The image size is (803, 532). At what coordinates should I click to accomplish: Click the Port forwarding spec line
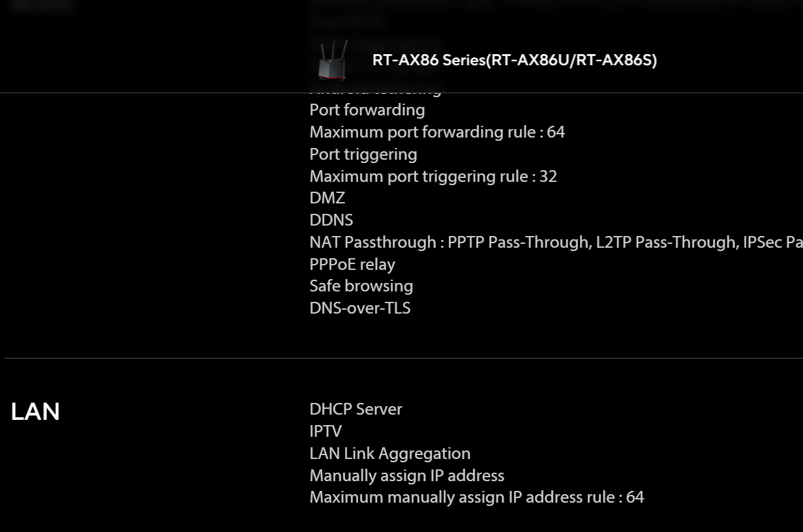pos(367,110)
